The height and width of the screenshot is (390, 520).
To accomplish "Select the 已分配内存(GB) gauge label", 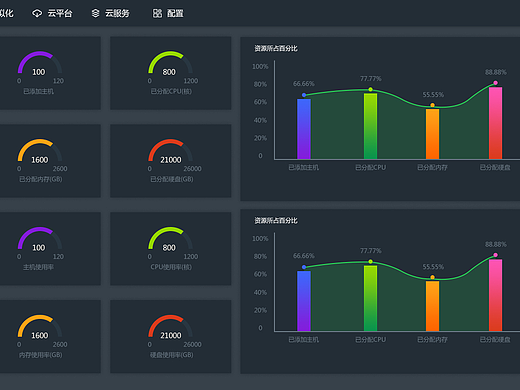I will coord(41,179).
